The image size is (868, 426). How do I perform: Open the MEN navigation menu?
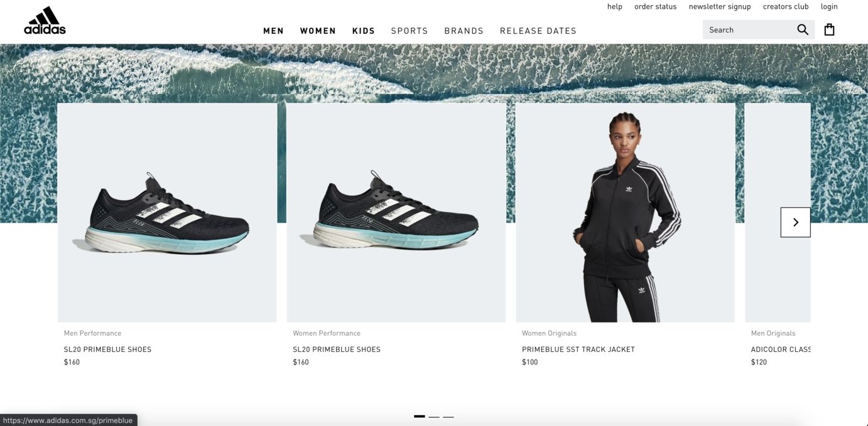click(273, 31)
